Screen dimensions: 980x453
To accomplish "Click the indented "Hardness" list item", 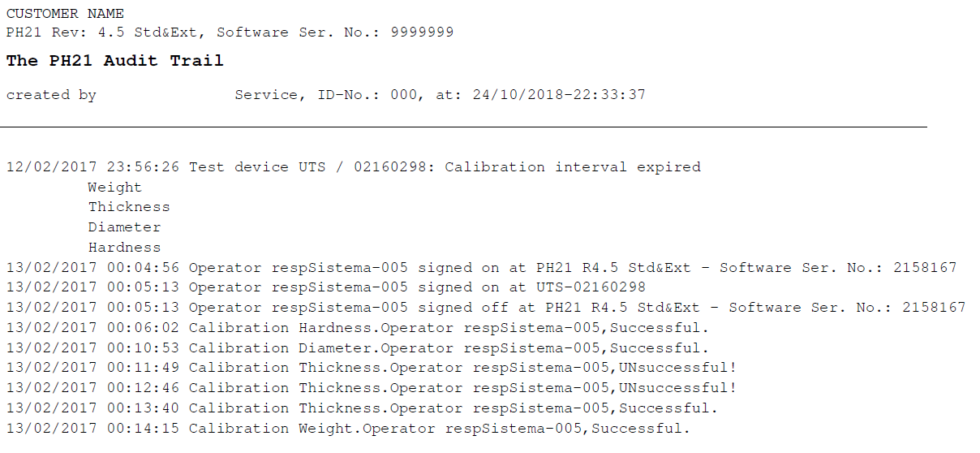I will coord(124,248).
